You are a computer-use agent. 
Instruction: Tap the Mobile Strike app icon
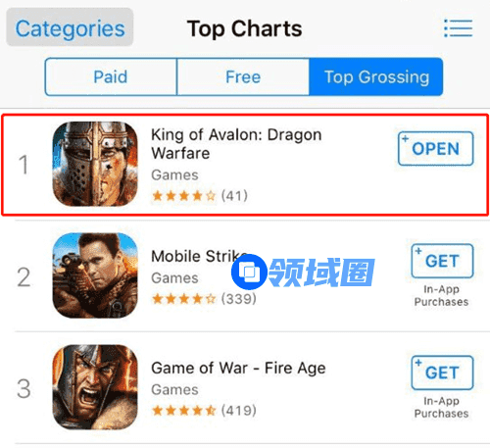tap(95, 275)
